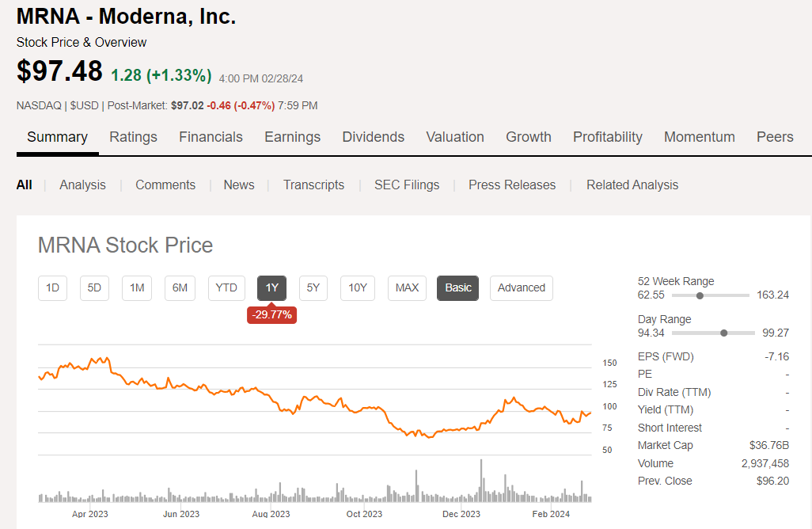812x529 pixels.
Task: Select the 5D chart range
Action: (94, 287)
